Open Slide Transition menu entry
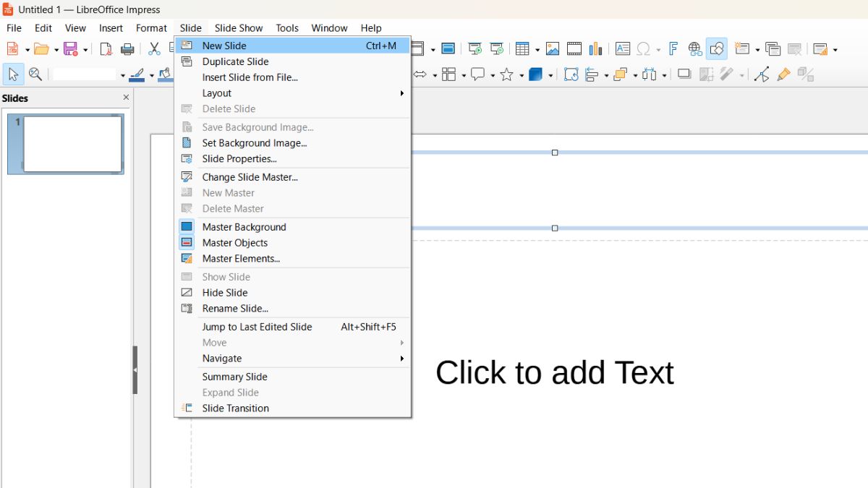Screen dimensions: 868x488 click(x=293, y=408)
